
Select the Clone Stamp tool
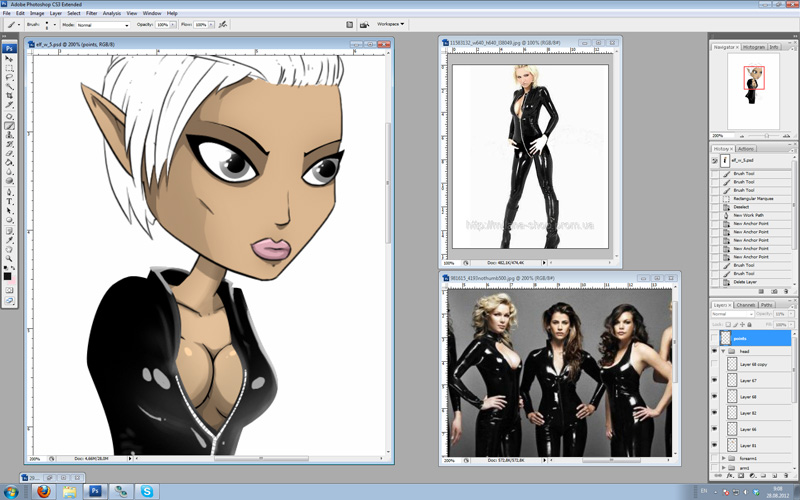(x=9, y=135)
